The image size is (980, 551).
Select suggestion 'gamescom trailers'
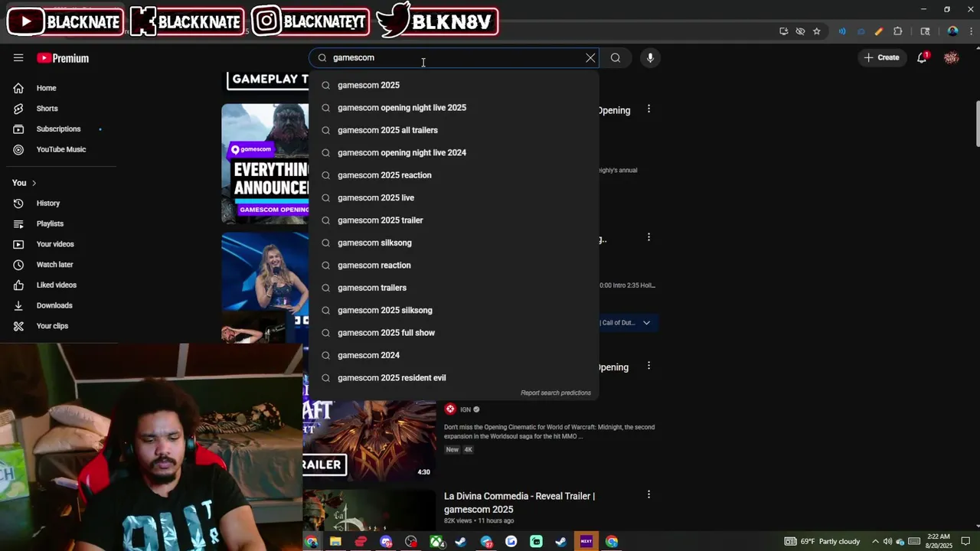point(453,288)
